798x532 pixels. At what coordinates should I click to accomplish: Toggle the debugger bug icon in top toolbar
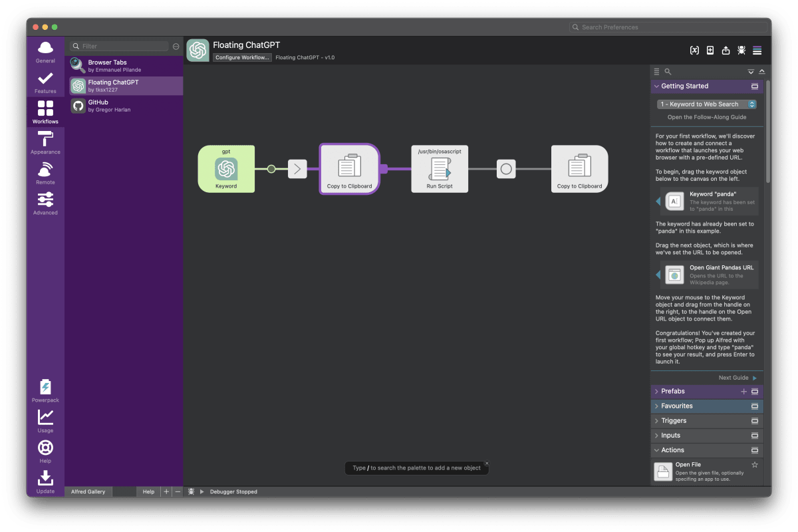(x=741, y=51)
